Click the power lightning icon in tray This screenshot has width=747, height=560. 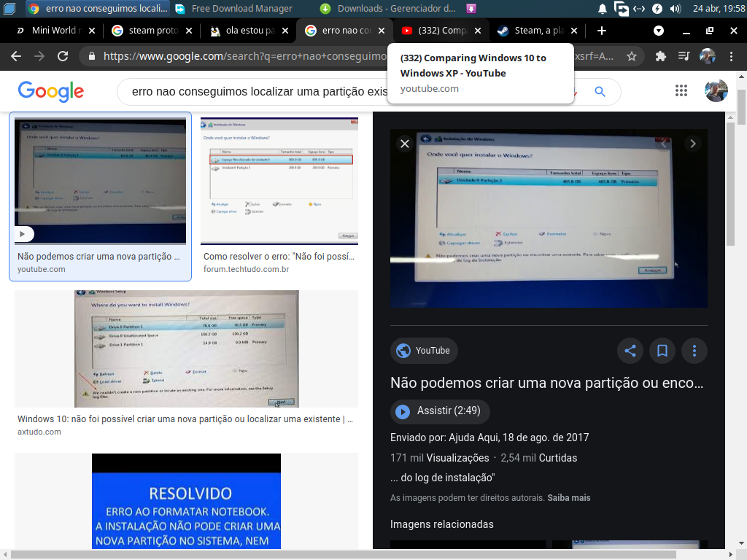(657, 9)
